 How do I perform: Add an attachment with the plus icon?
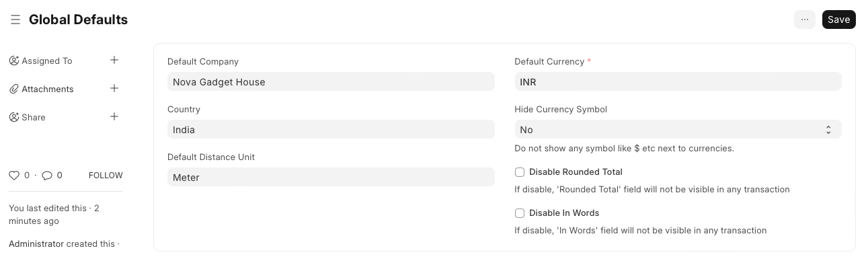(114, 89)
